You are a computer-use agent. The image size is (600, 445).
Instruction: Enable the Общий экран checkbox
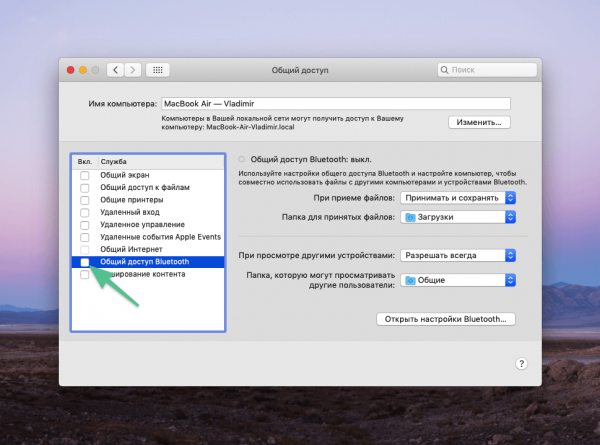pyautogui.click(x=85, y=175)
